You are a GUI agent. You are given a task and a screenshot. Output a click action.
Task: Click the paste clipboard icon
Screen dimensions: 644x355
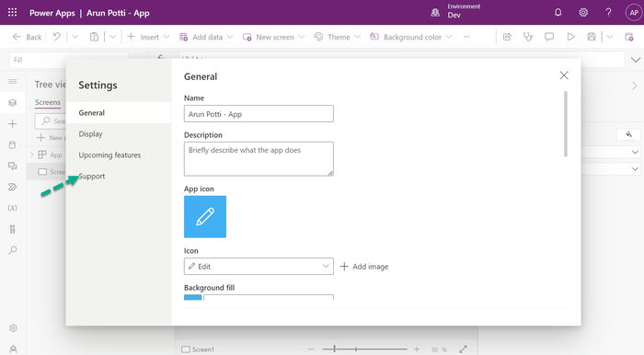coord(94,37)
